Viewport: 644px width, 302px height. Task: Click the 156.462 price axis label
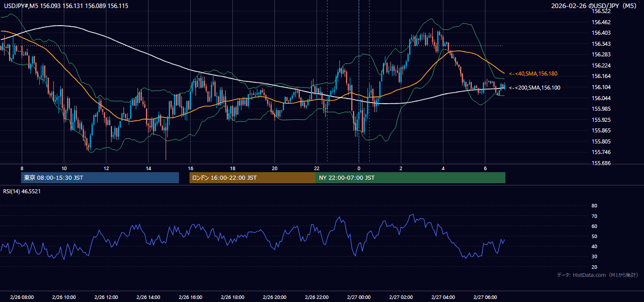coord(601,22)
